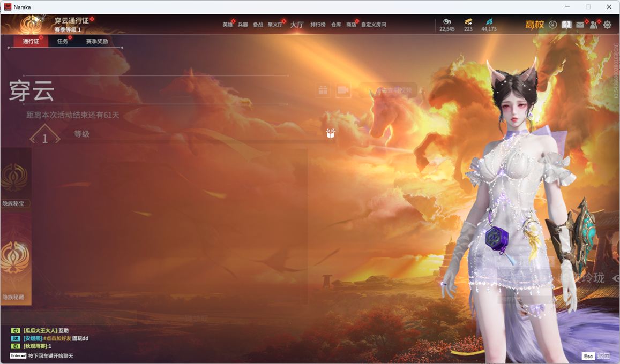The width and height of the screenshot is (620, 364).
Task: Open the help question-mark icon
Action: coord(566,25)
